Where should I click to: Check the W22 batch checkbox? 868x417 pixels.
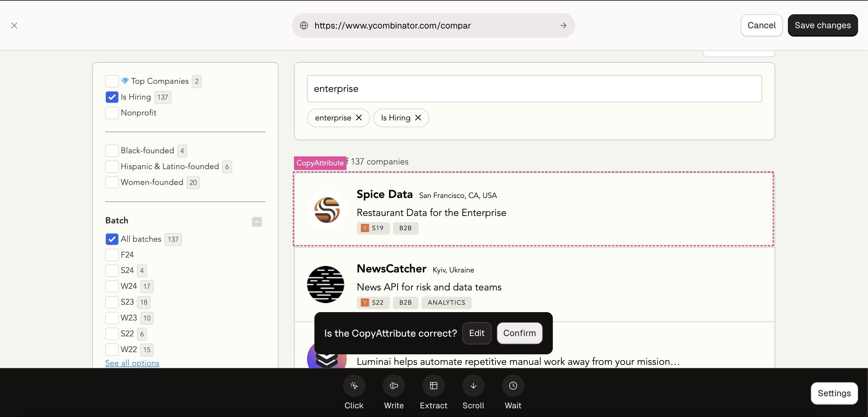coord(112,350)
